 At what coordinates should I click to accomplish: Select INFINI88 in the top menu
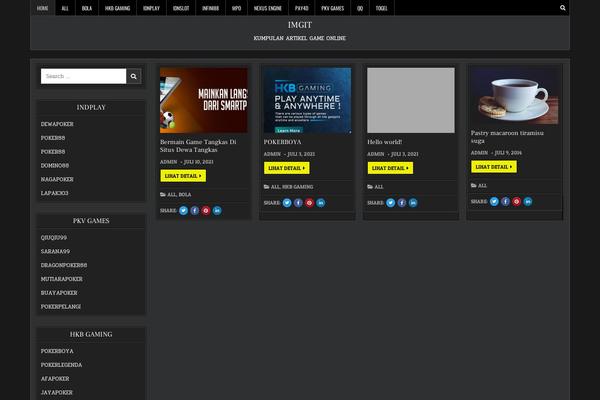210,8
